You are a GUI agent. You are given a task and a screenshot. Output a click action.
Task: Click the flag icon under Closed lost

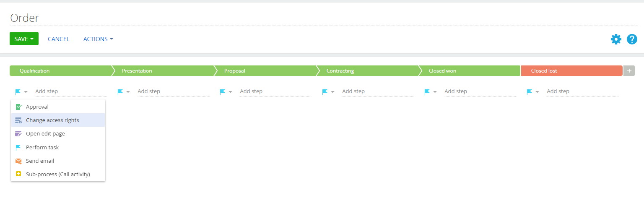tap(530, 91)
